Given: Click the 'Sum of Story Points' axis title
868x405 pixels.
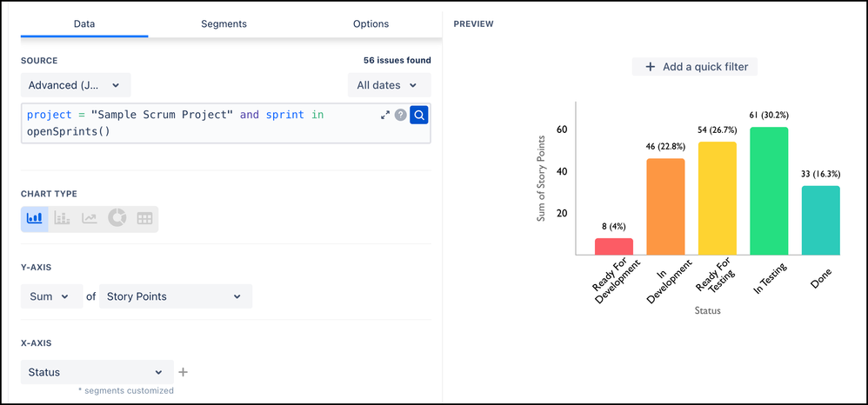Looking at the screenshot, I should pos(541,179).
